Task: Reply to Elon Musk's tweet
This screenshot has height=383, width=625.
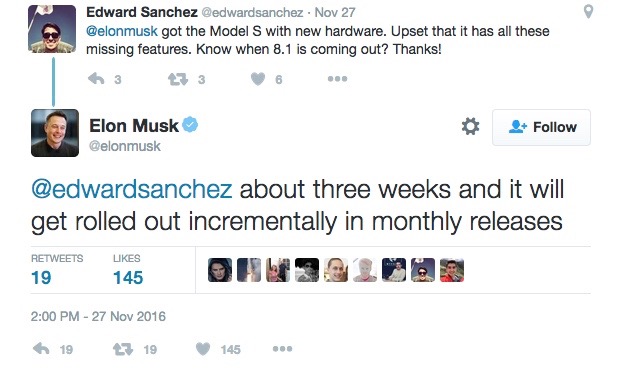Action: pyautogui.click(x=41, y=349)
